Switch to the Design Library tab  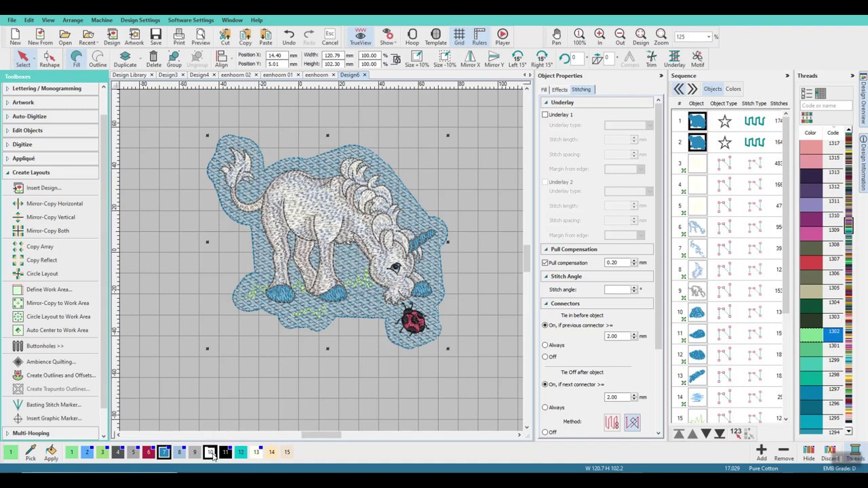pyautogui.click(x=129, y=75)
